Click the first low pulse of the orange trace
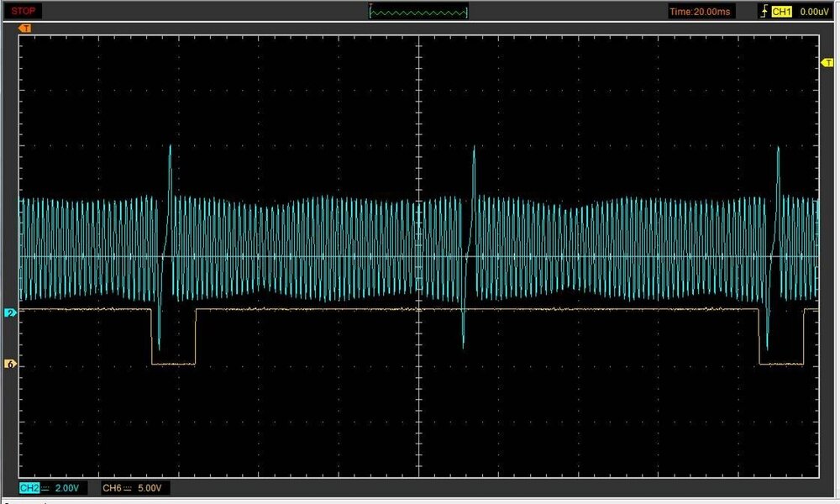This screenshot has width=840, height=504. click(x=173, y=363)
